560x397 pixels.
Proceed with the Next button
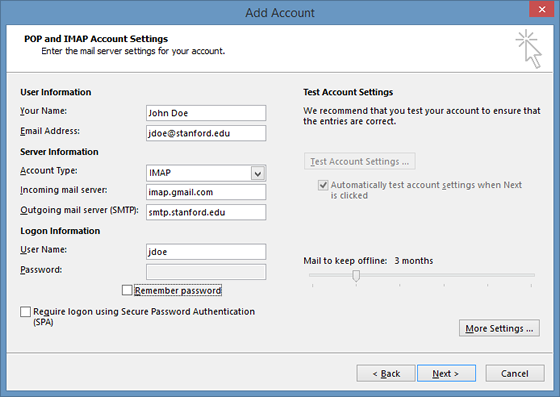[446, 373]
